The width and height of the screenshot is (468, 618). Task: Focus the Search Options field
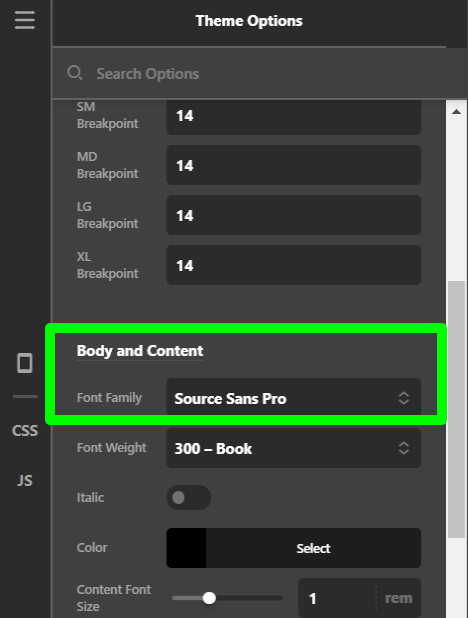click(256, 74)
